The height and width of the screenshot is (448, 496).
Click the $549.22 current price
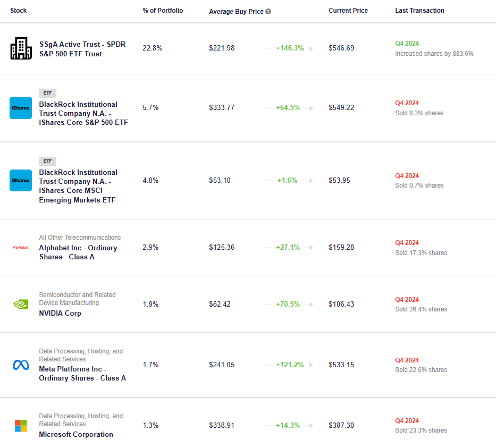341,107
